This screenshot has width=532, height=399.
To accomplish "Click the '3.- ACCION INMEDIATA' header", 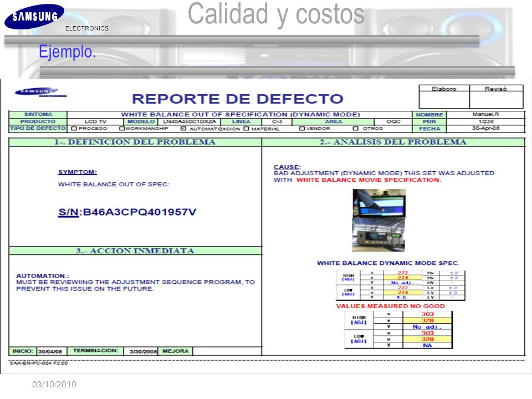I will click(135, 250).
